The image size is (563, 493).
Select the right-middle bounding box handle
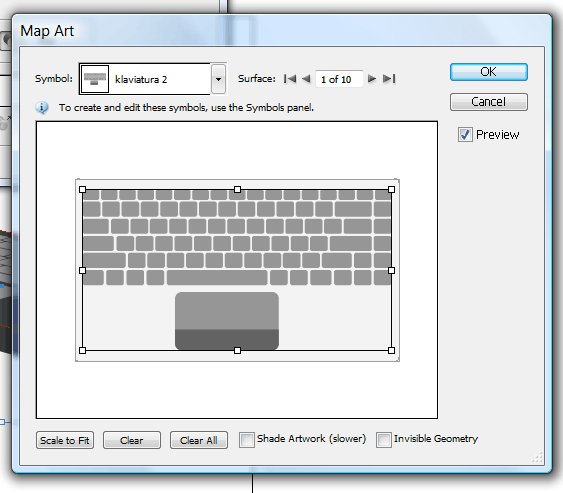(x=391, y=270)
